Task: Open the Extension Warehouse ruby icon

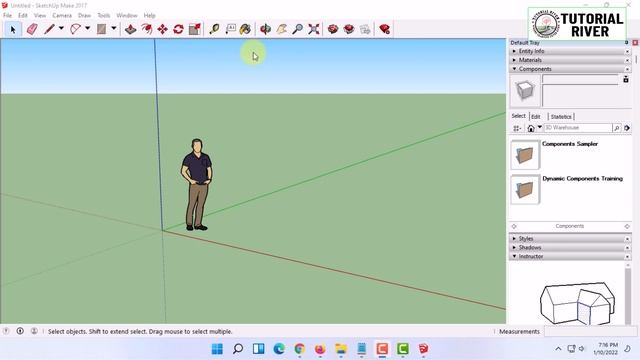Action: point(384,29)
